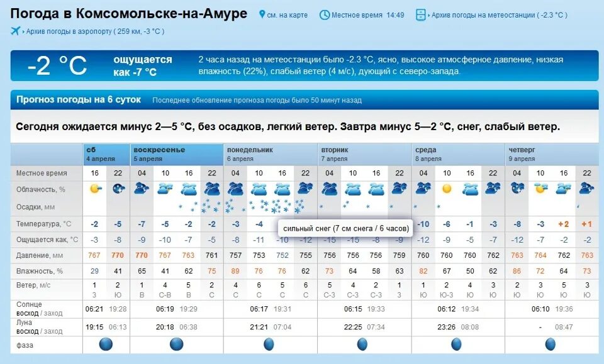
Task: Open the «см. на карте» link
Action: pyautogui.click(x=287, y=15)
